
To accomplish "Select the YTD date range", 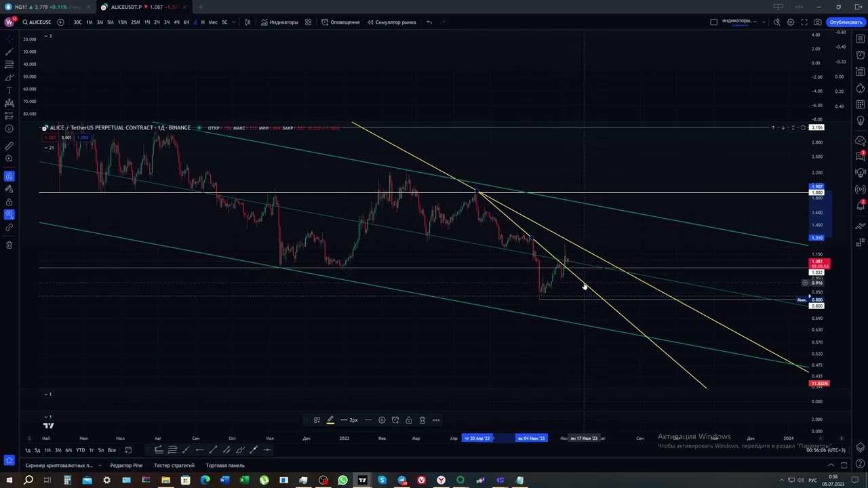I will pos(80,451).
